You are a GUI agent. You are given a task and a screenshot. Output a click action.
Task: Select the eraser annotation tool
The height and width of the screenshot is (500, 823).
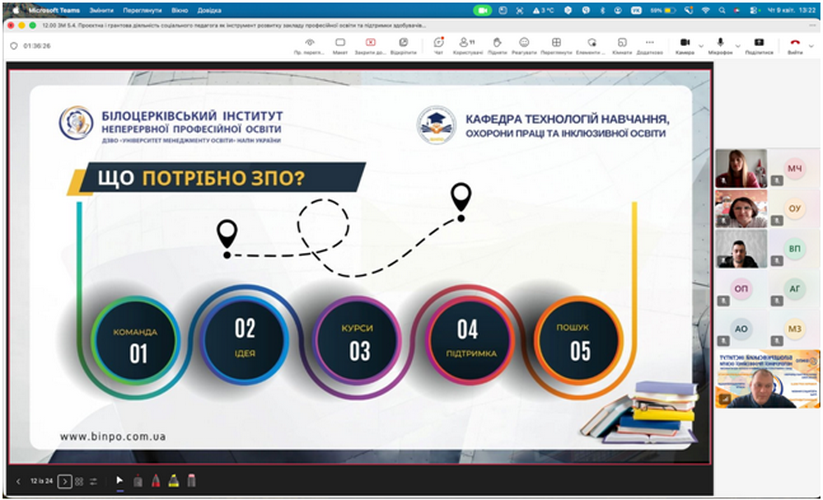pyautogui.click(x=191, y=481)
